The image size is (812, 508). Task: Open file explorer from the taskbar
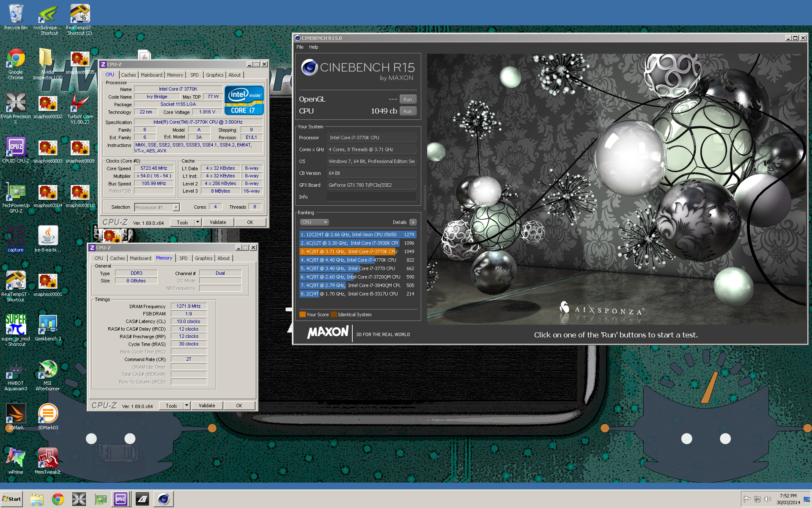(37, 499)
